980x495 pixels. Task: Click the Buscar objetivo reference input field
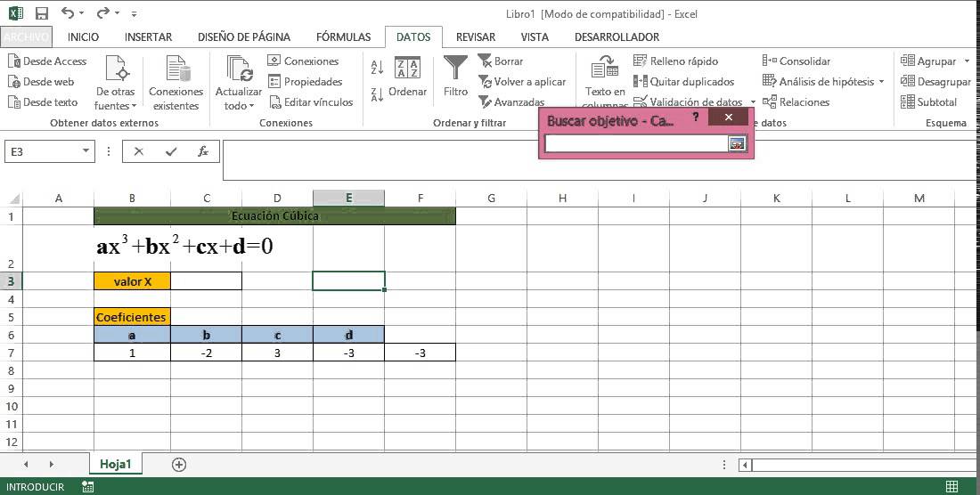click(x=635, y=143)
